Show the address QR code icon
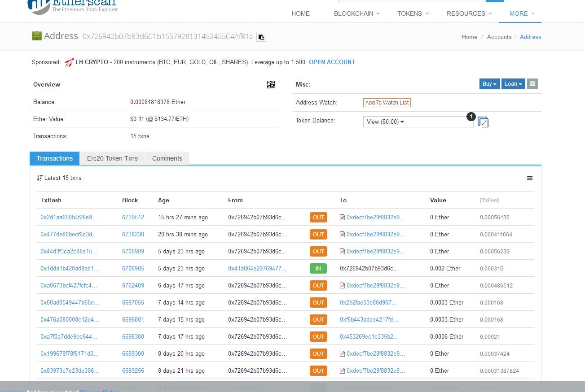This screenshot has width=585, height=392. click(271, 85)
